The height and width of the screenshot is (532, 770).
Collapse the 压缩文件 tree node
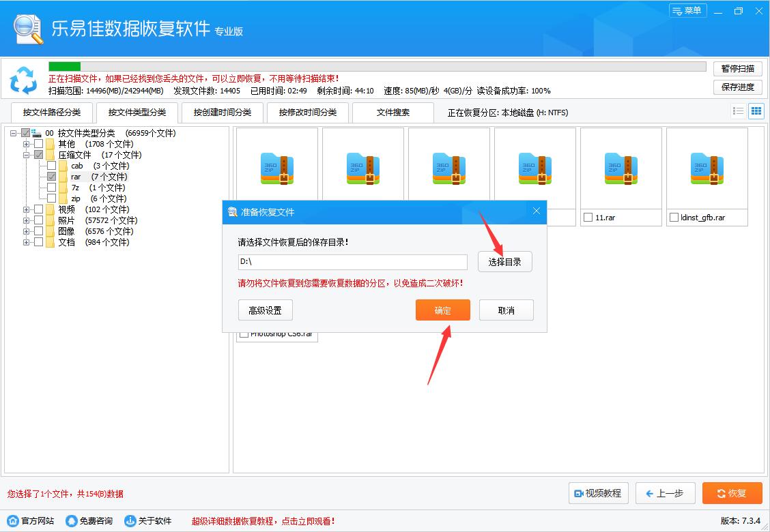pyautogui.click(x=26, y=155)
